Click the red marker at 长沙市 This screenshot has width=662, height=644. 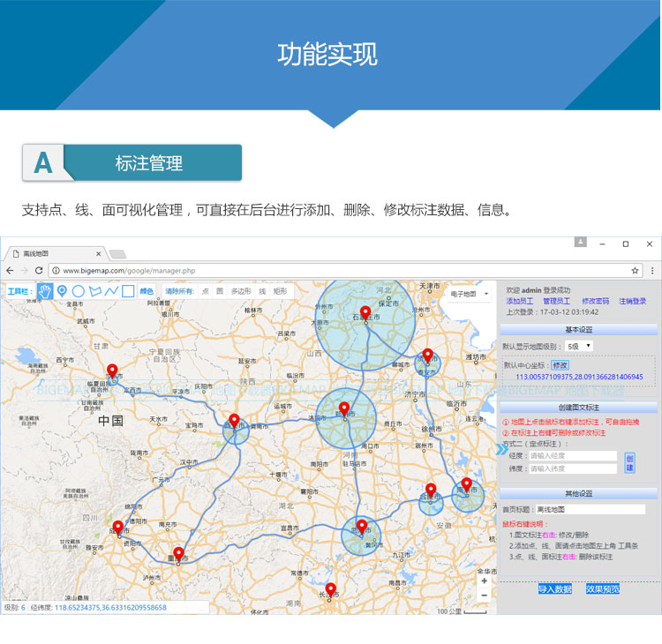pos(331,589)
